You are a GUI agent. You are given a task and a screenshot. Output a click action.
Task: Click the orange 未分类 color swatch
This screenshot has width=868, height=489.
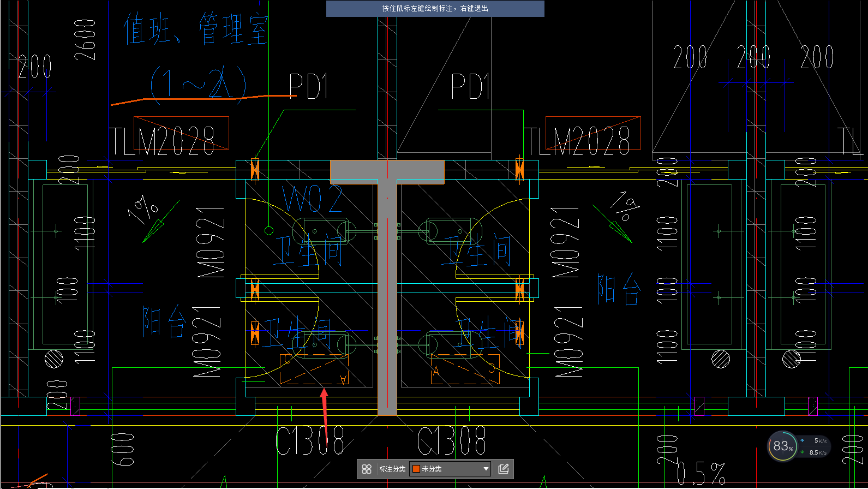point(416,469)
